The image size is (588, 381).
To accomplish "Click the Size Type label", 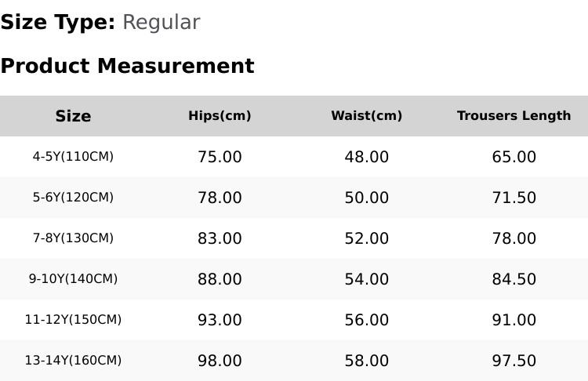I will coord(57,23).
